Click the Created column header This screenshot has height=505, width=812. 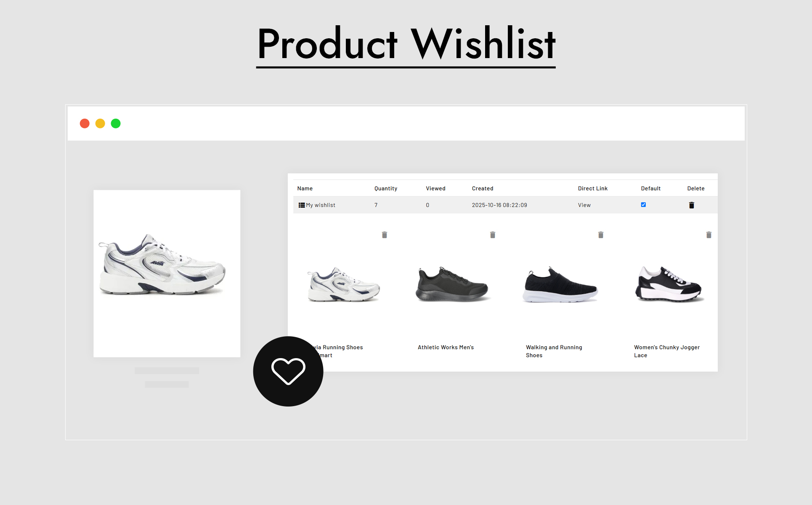483,189
